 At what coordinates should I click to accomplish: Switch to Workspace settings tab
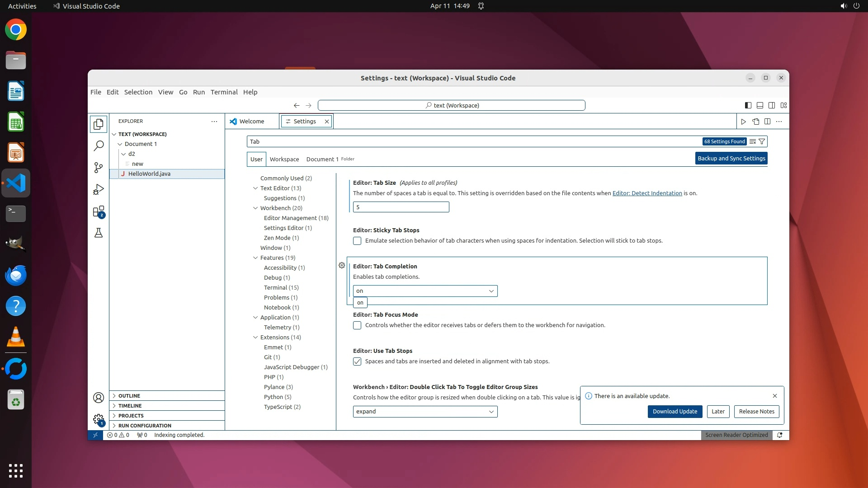(284, 159)
